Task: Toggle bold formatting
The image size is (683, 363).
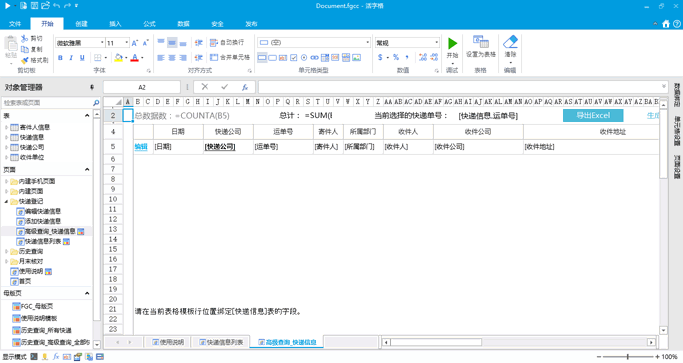Action: tap(60, 58)
